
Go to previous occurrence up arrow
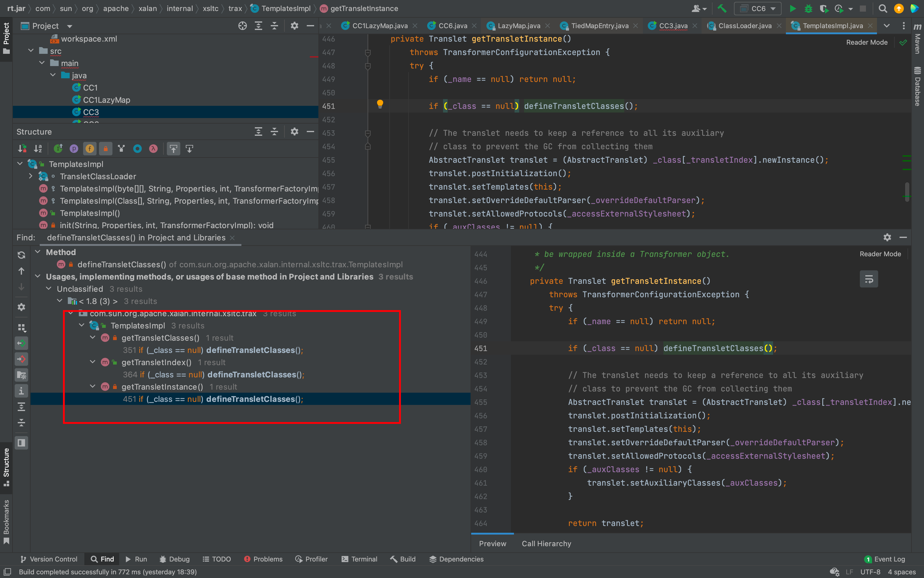(21, 271)
